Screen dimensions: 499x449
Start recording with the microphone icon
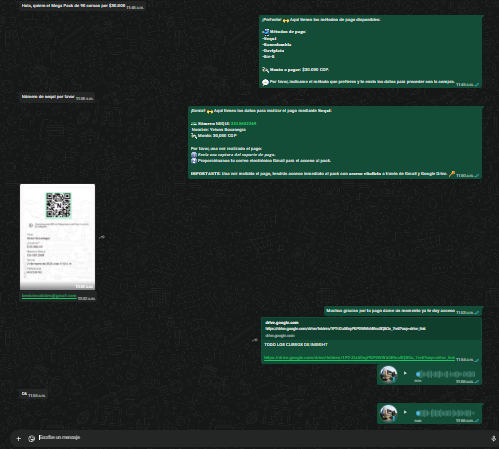494,439
